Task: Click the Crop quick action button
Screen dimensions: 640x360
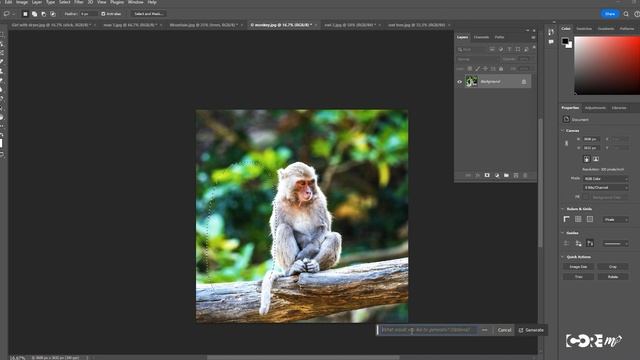Action: (613, 267)
